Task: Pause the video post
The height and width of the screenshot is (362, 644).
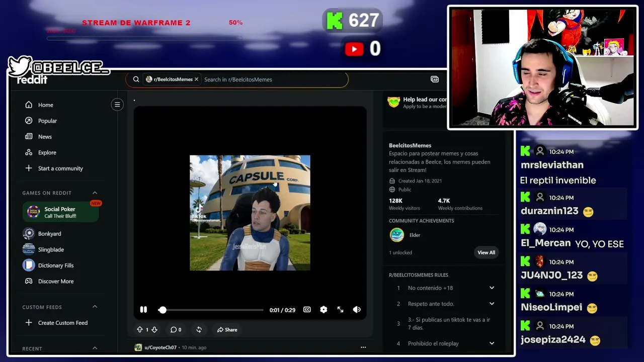Action: tap(143, 310)
